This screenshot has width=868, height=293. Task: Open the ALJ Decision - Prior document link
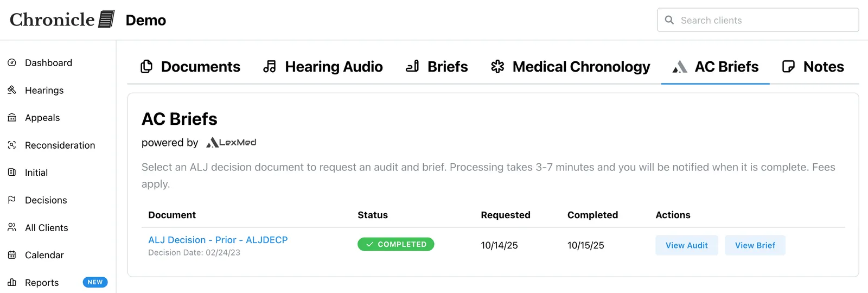coord(218,240)
